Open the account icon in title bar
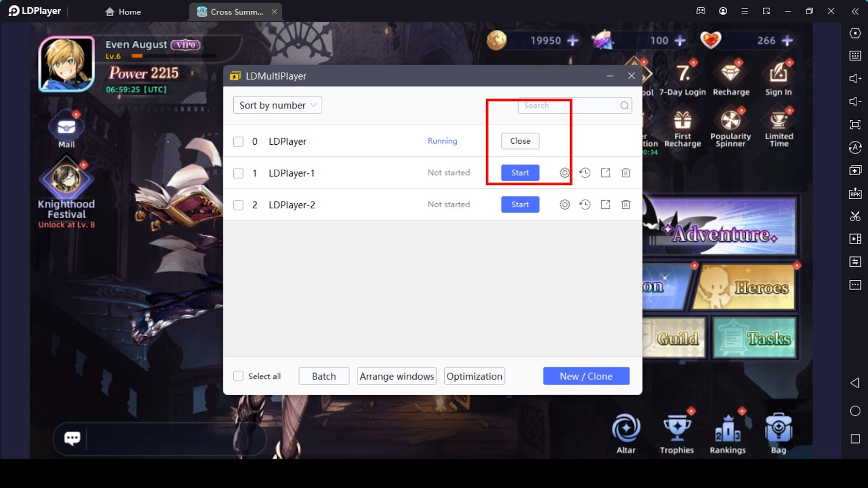This screenshot has width=868, height=488. tap(723, 11)
